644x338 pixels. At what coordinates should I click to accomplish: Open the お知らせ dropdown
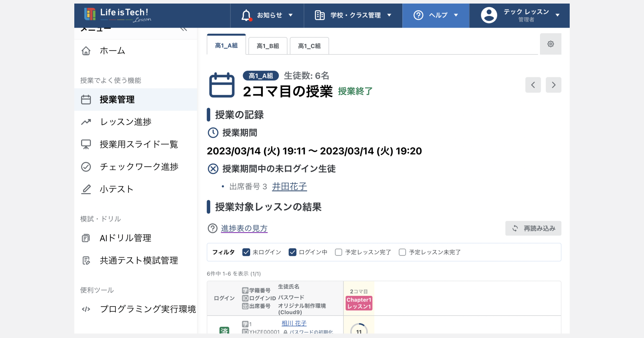tap(267, 15)
